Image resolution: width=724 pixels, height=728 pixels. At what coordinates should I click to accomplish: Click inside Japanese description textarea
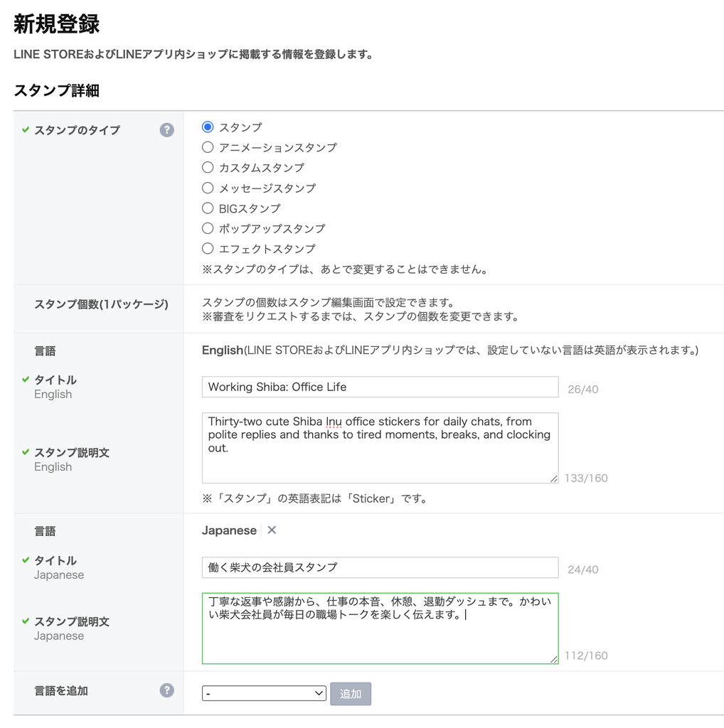click(380, 628)
